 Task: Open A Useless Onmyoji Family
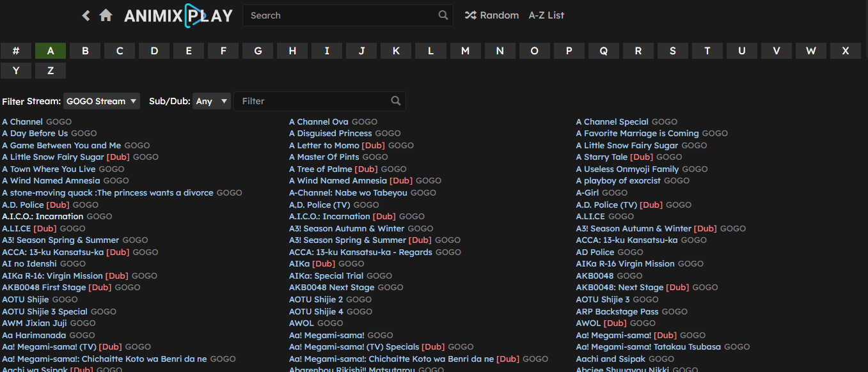627,169
